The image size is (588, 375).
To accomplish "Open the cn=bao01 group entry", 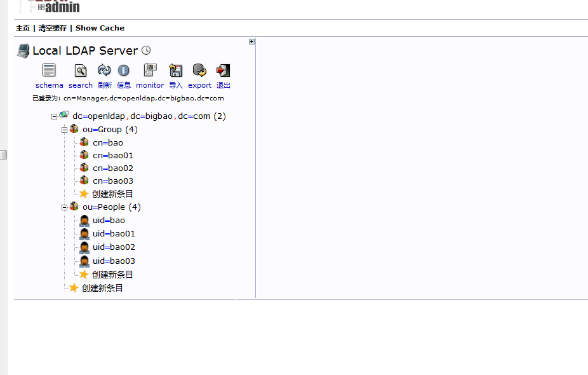I will pyautogui.click(x=112, y=156).
